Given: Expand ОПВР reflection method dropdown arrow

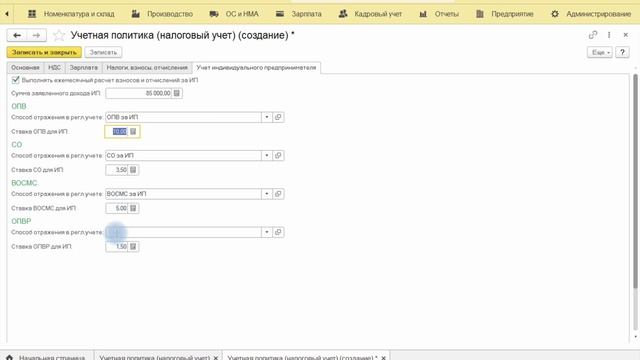Looking at the screenshot, I should pos(267,232).
